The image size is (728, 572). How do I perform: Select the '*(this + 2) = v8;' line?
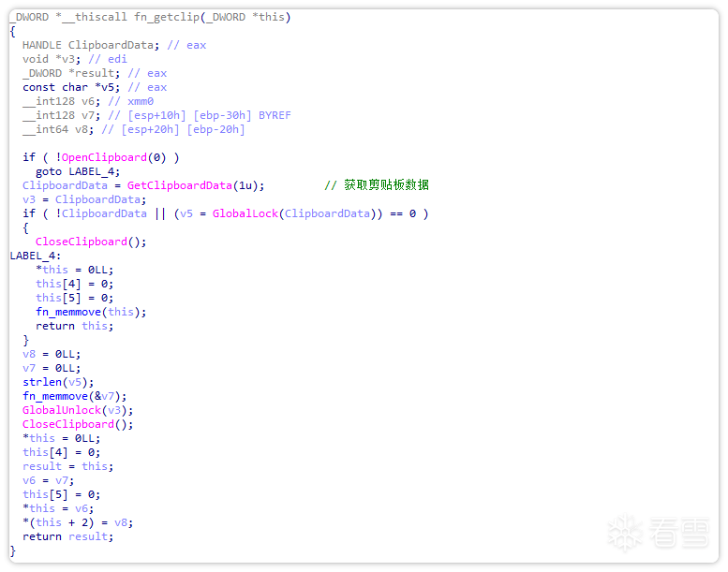pos(78,522)
